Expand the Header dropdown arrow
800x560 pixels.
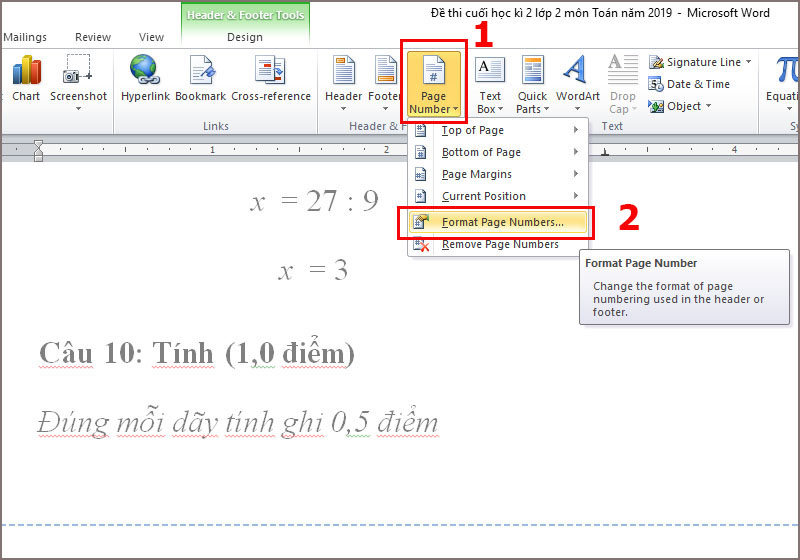343,108
